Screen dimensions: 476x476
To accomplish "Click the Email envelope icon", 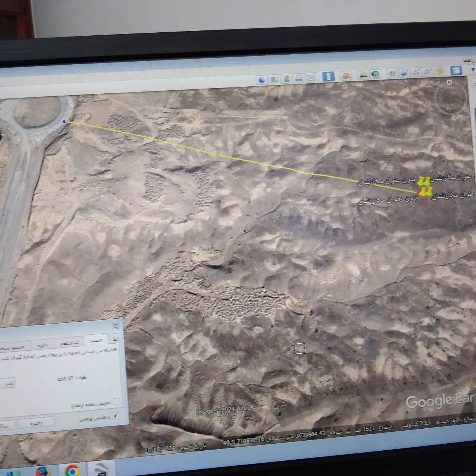I will 311,77.
